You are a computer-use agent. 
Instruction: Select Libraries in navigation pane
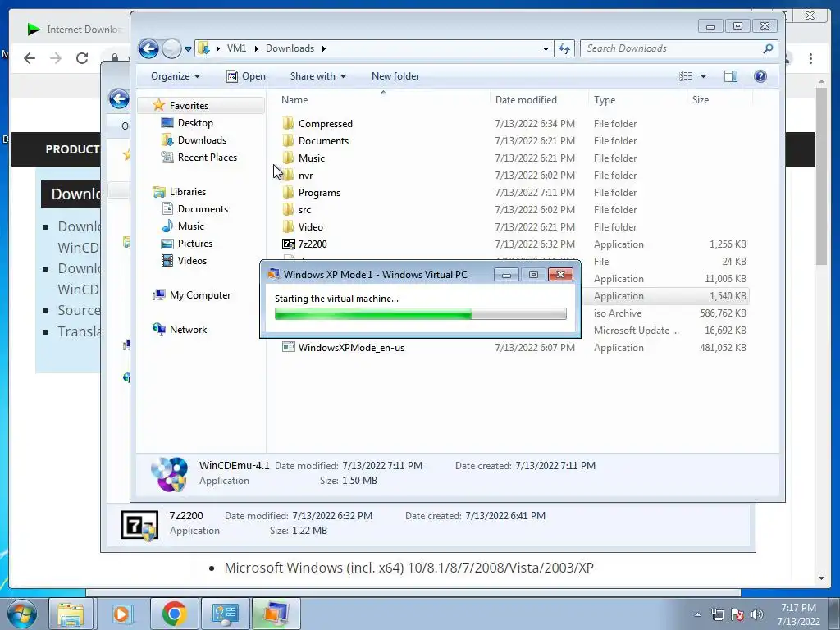(187, 192)
